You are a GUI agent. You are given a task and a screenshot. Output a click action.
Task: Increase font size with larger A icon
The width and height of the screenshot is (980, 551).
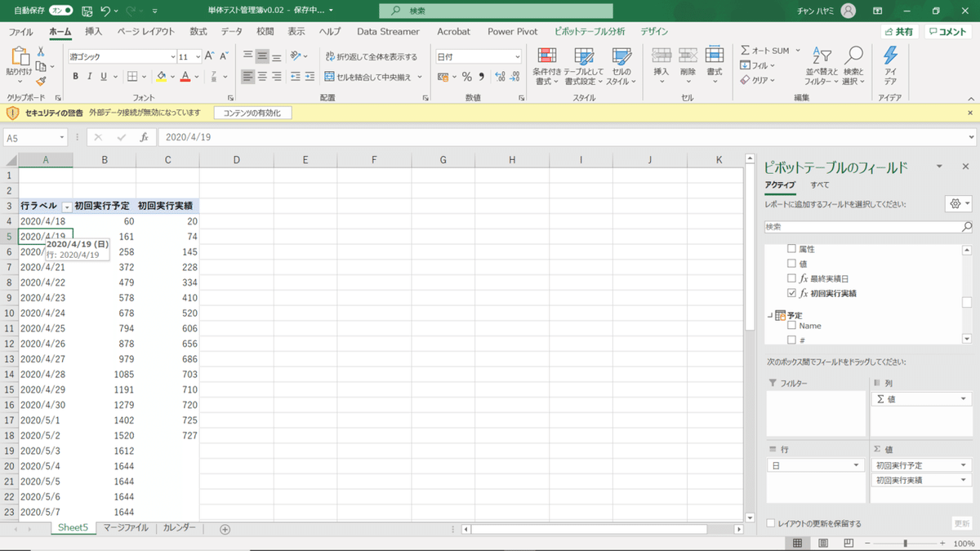(x=210, y=56)
